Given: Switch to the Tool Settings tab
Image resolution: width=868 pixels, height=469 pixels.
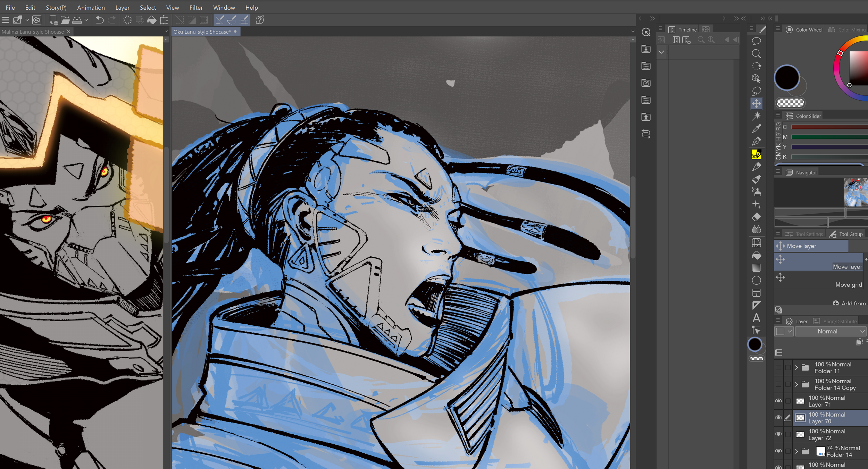Looking at the screenshot, I should pyautogui.click(x=805, y=234).
